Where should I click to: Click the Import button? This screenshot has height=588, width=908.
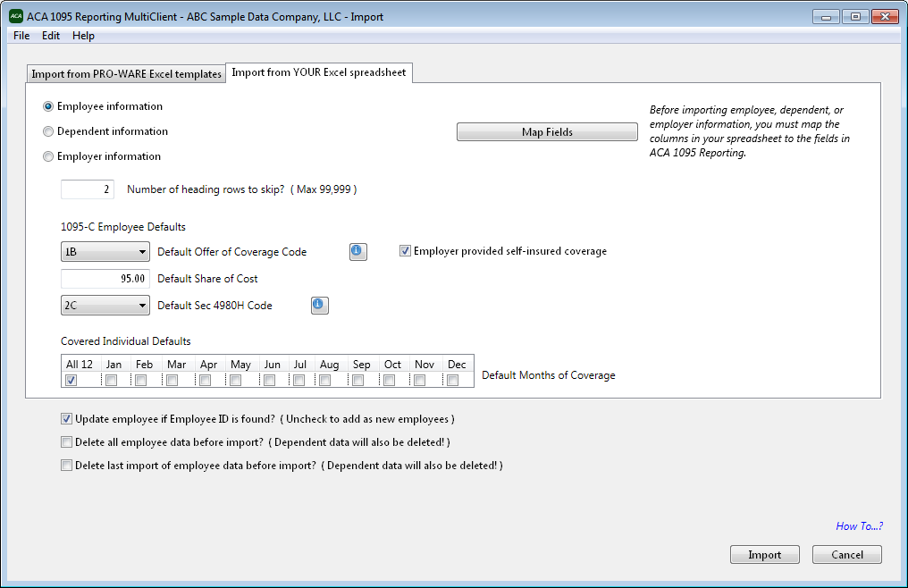[x=764, y=554]
